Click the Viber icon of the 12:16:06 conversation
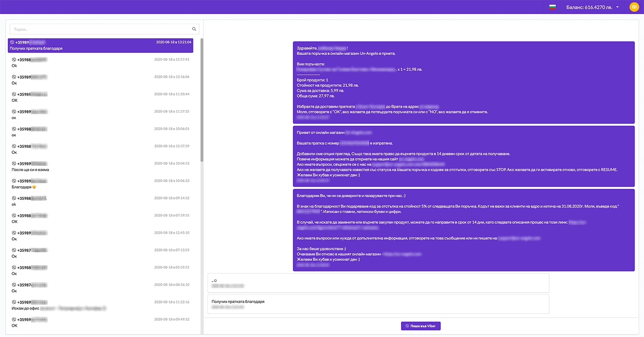Image resolution: width=644 pixels, height=337 pixels. pos(14,77)
